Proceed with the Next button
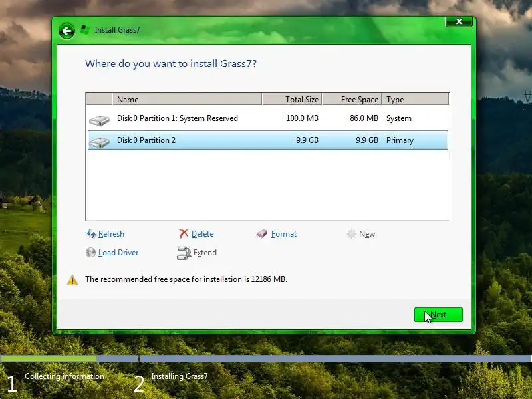Screen dimensions: 532x399 tap(438, 315)
